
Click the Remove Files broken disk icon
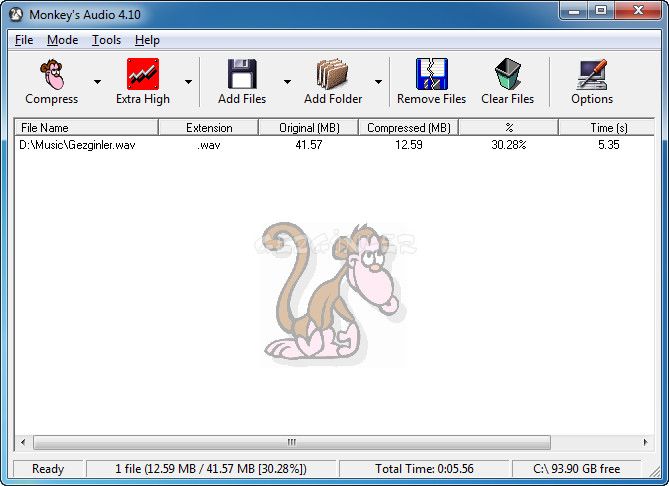432,74
